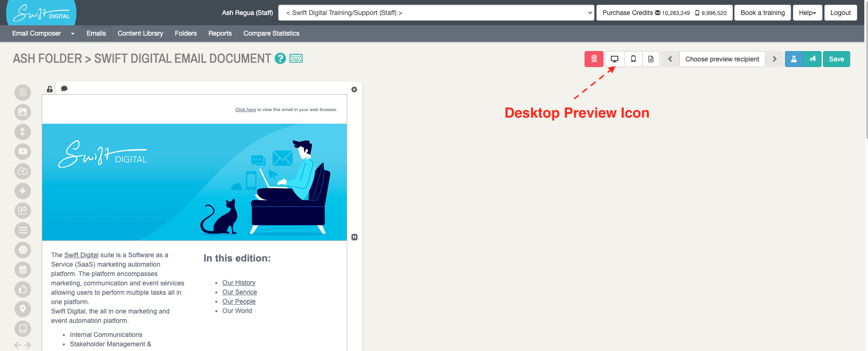
Task: Go to next preview recipient
Action: [x=775, y=59]
